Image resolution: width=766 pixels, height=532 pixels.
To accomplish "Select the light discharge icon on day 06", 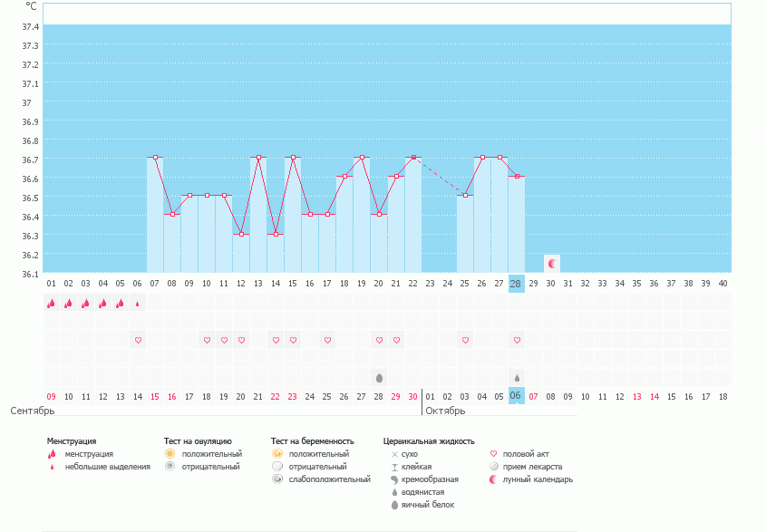I will pyautogui.click(x=138, y=305).
